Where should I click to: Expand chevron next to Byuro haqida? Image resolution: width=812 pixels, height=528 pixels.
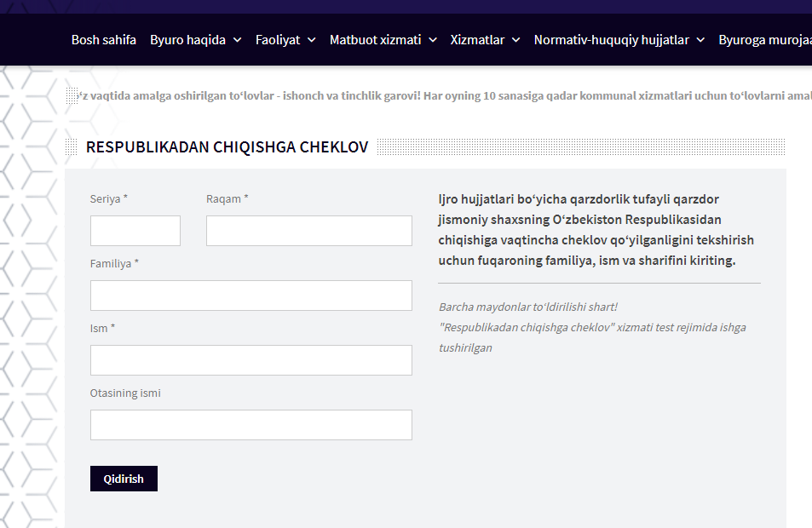point(237,40)
